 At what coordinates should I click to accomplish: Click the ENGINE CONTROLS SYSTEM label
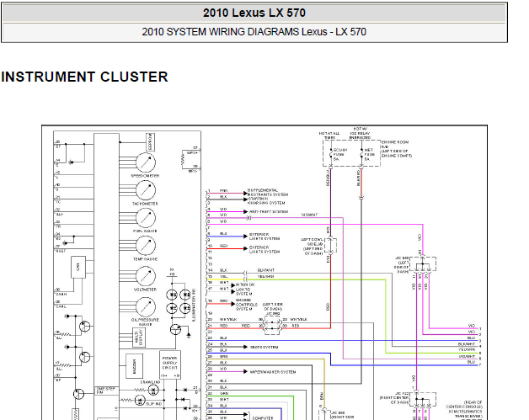coord(247,305)
